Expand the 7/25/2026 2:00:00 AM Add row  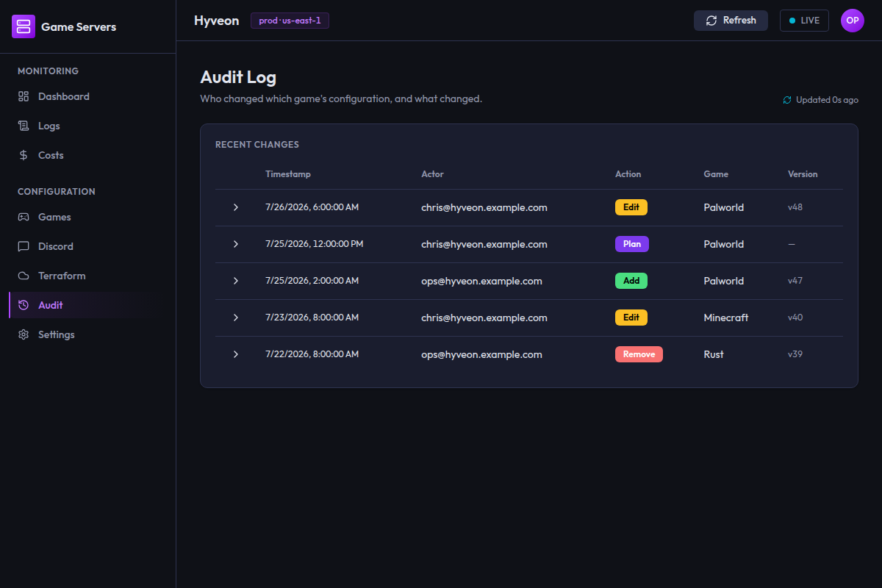[x=236, y=281]
